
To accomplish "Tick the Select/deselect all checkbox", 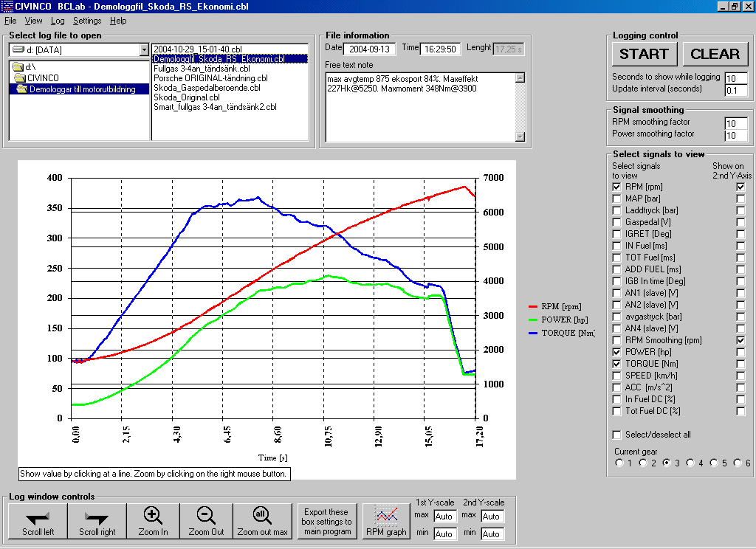I will pyautogui.click(x=616, y=435).
